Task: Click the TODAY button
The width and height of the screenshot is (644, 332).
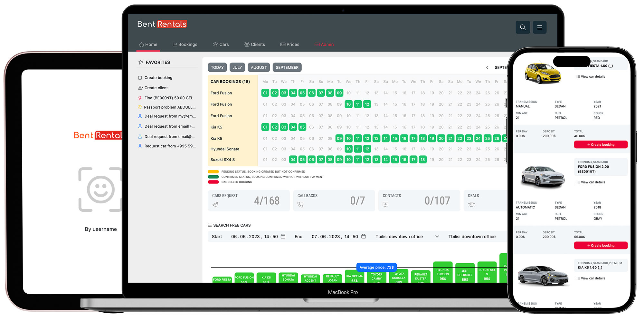Action: pos(217,67)
